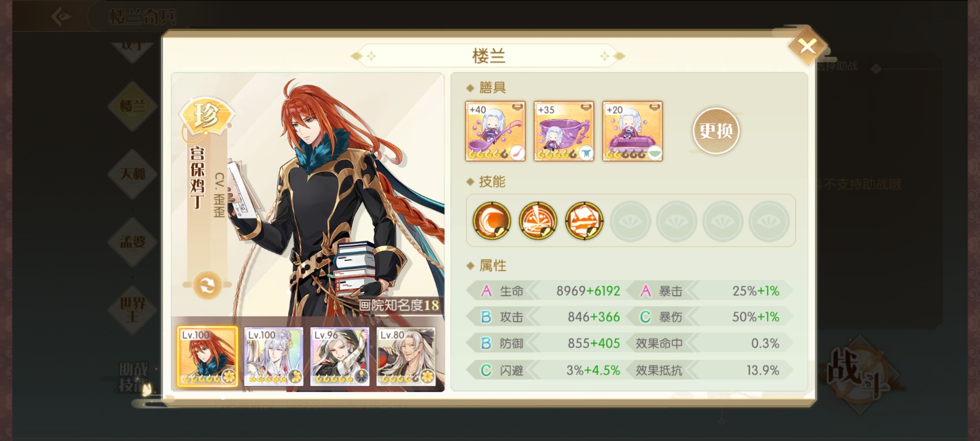980x441 pixels.
Task: Close the 楼兰 character detail popup
Action: click(808, 47)
